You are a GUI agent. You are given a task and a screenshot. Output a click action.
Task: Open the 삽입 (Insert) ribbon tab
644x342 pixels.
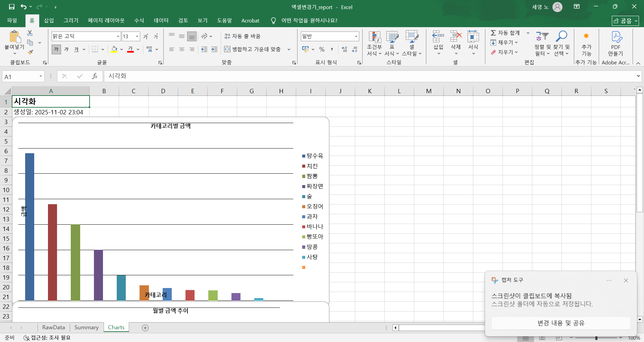coord(49,20)
